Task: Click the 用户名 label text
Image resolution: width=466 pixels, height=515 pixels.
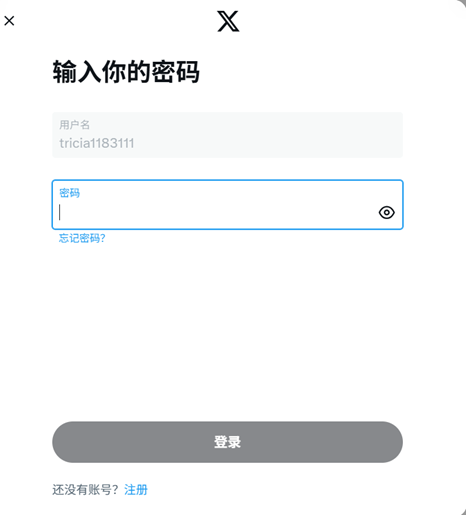Action: coord(74,125)
